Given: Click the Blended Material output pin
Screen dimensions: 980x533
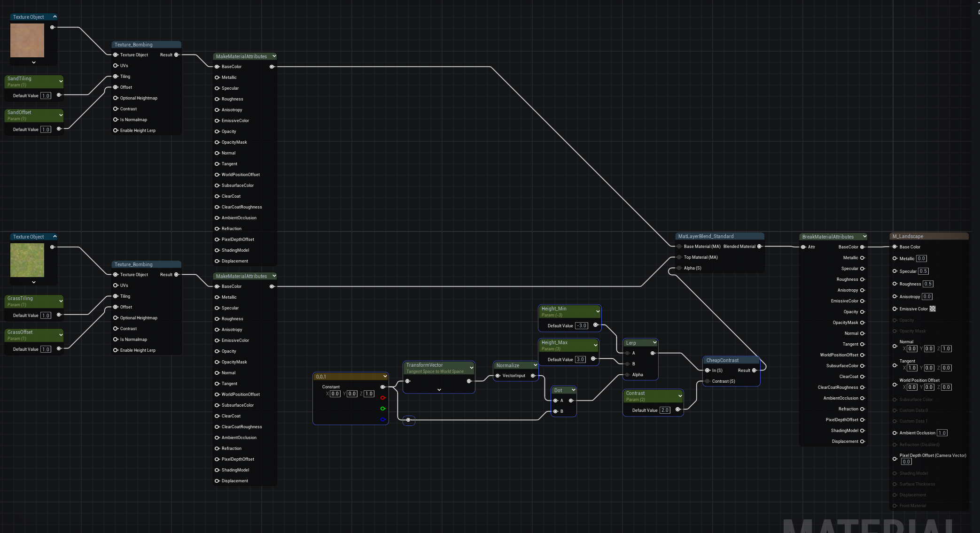Looking at the screenshot, I should click(759, 247).
